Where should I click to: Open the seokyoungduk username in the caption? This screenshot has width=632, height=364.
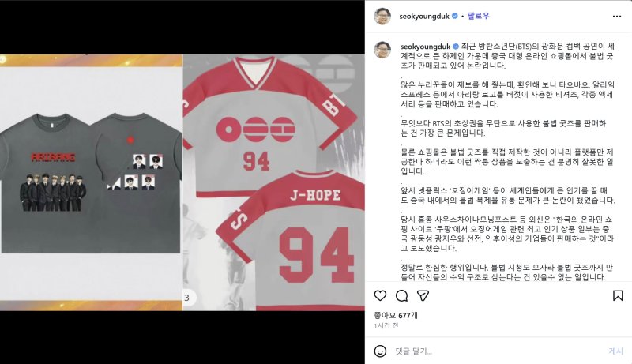(x=425, y=47)
